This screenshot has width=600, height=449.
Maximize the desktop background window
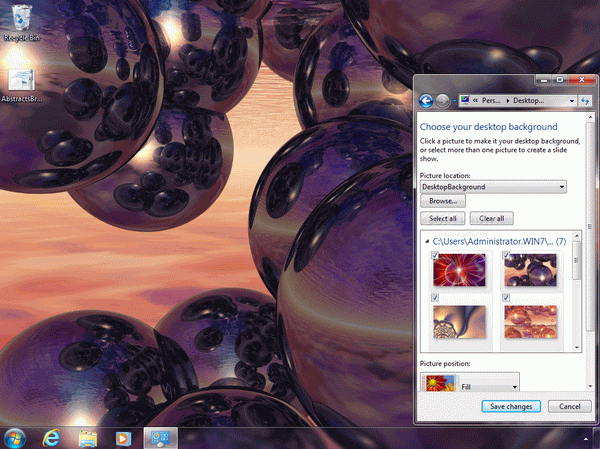pos(560,80)
